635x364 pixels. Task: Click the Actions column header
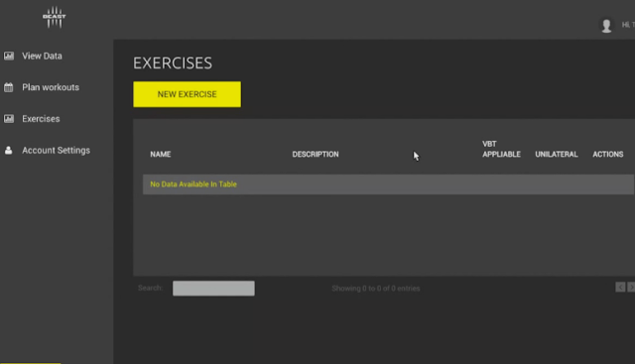pyautogui.click(x=608, y=155)
